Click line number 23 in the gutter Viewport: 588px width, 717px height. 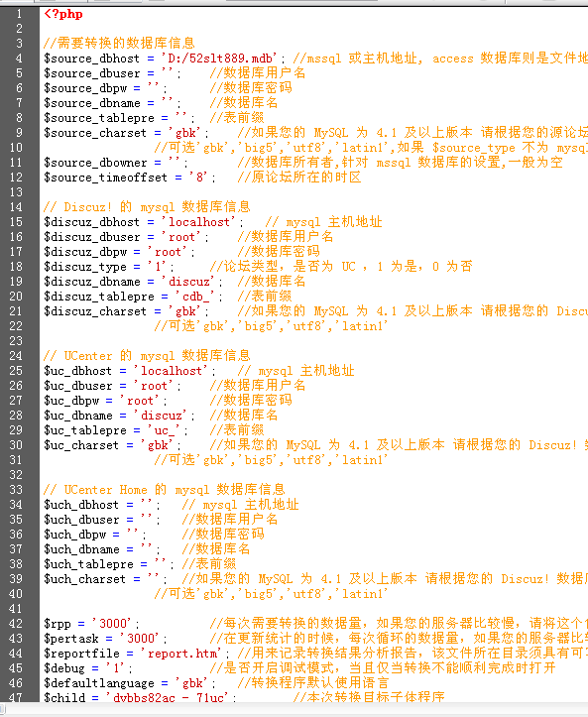[x=16, y=341]
